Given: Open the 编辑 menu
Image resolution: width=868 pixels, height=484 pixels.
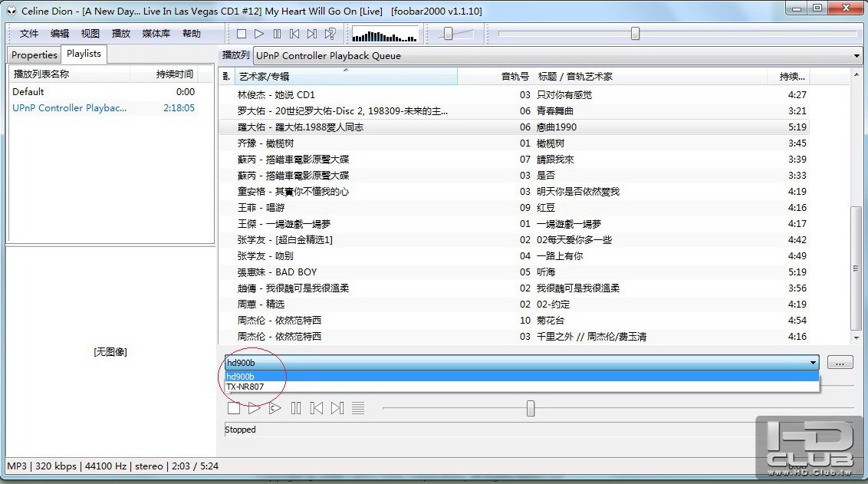Looking at the screenshot, I should click(x=60, y=34).
